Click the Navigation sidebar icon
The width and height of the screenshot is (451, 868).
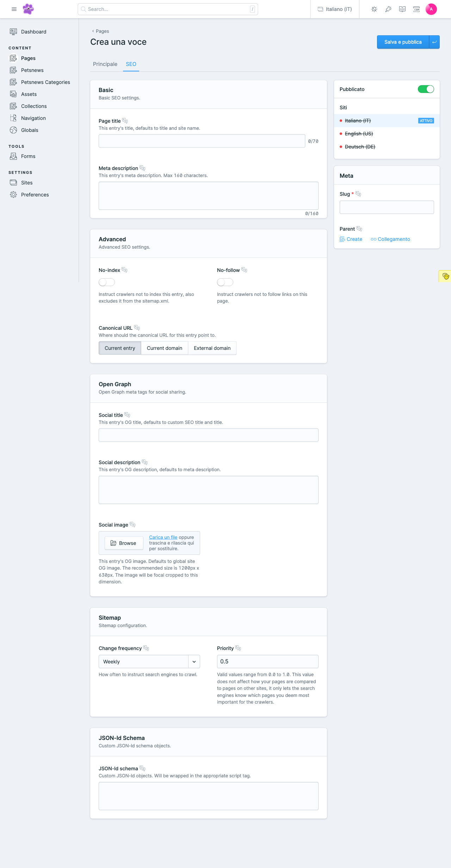[x=13, y=118]
